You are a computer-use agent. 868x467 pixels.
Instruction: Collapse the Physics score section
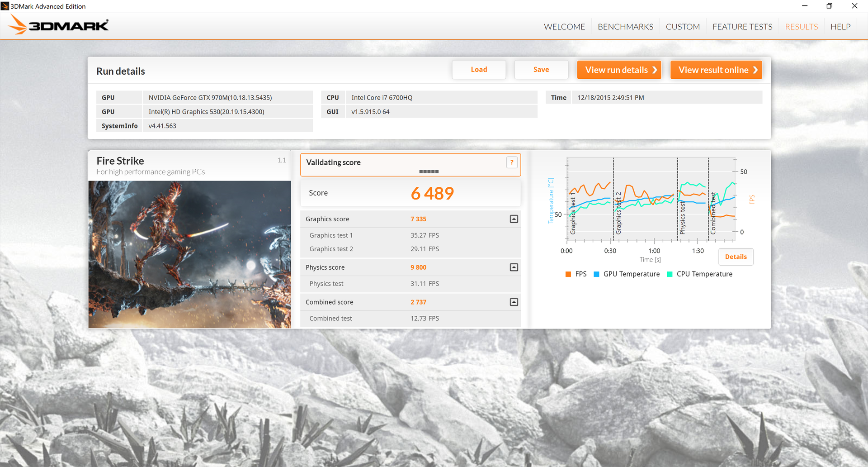click(x=514, y=267)
